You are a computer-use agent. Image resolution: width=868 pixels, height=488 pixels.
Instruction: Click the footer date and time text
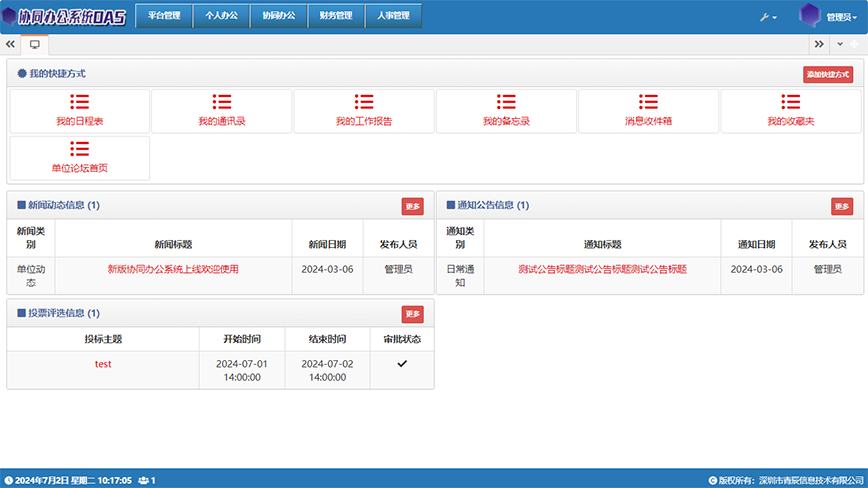coord(73,480)
